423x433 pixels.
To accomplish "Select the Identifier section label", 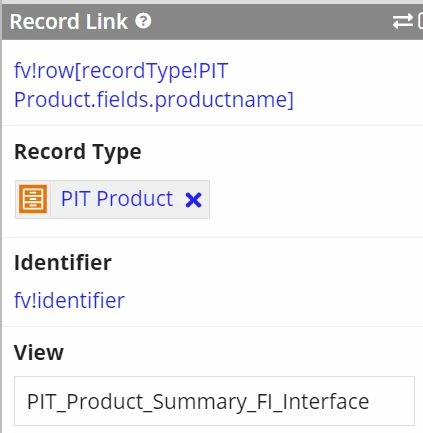I will click(63, 263).
